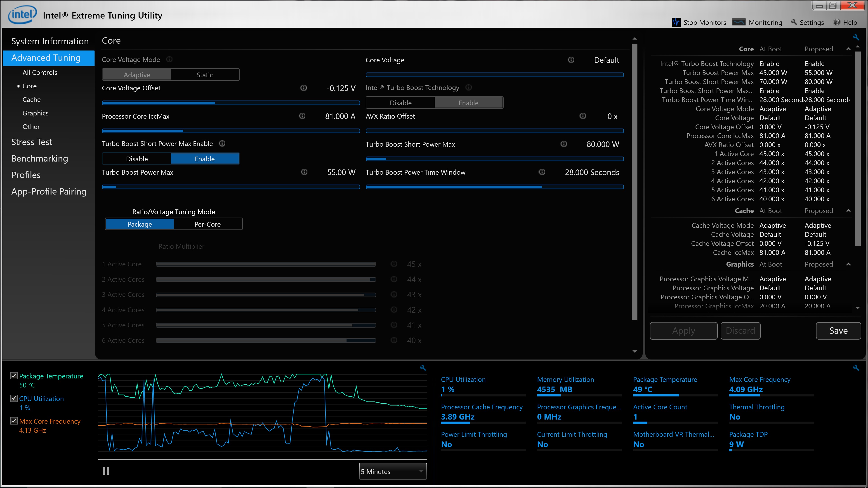The height and width of the screenshot is (488, 868).
Task: Select Package tuning mode
Action: (139, 224)
